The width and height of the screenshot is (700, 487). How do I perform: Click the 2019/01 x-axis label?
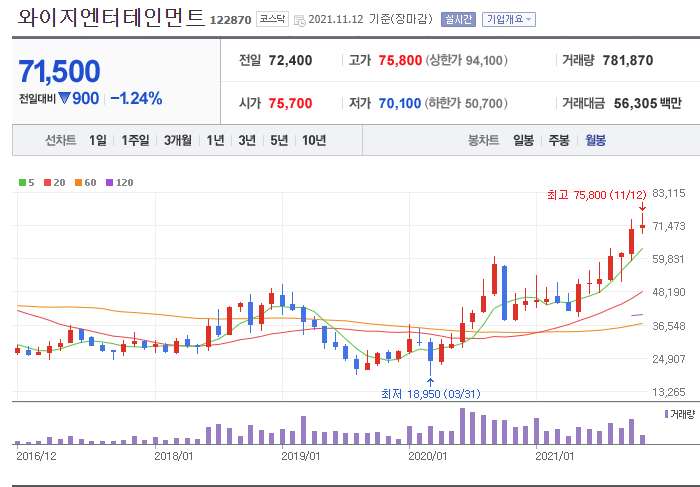click(x=300, y=456)
